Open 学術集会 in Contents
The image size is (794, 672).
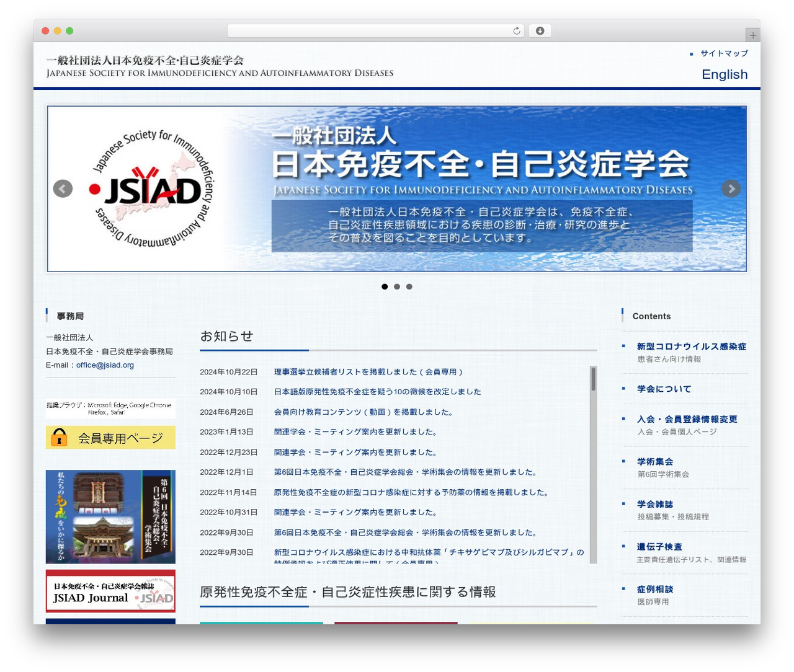tap(655, 462)
